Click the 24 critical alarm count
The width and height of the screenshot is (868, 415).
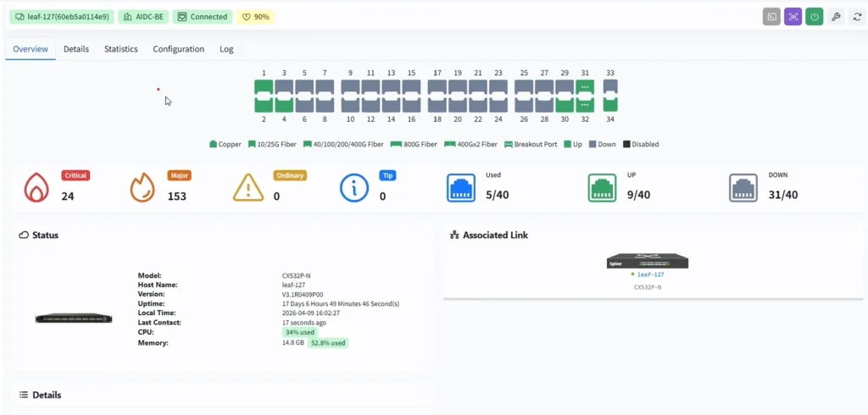tap(68, 196)
